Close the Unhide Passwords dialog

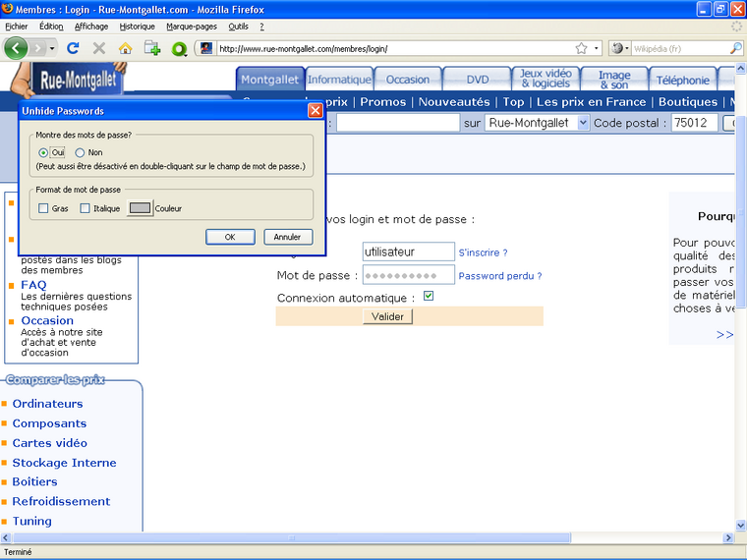(x=316, y=110)
